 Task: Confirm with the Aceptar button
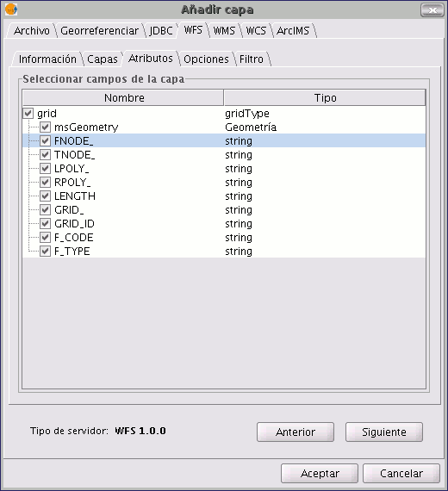pos(320,473)
